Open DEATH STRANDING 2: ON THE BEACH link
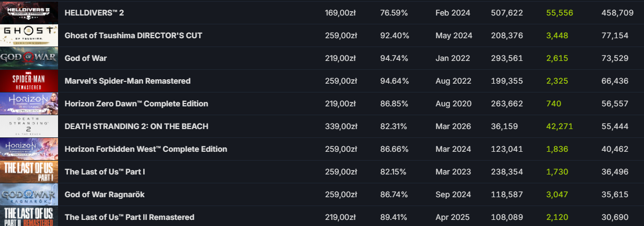 [136, 126]
